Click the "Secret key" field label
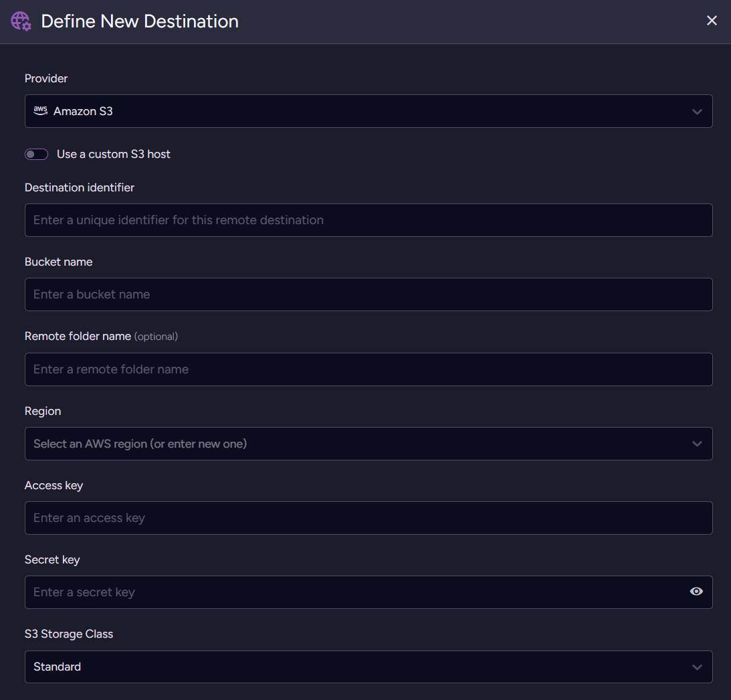This screenshot has height=700, width=731. 52,559
